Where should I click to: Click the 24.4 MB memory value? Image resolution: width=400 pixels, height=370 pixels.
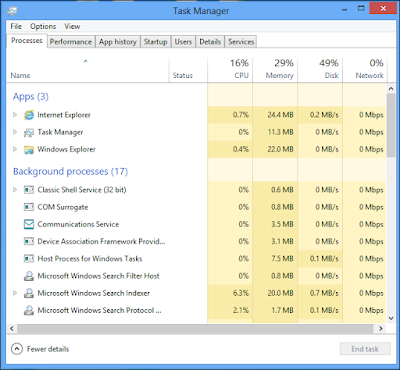tap(280, 115)
